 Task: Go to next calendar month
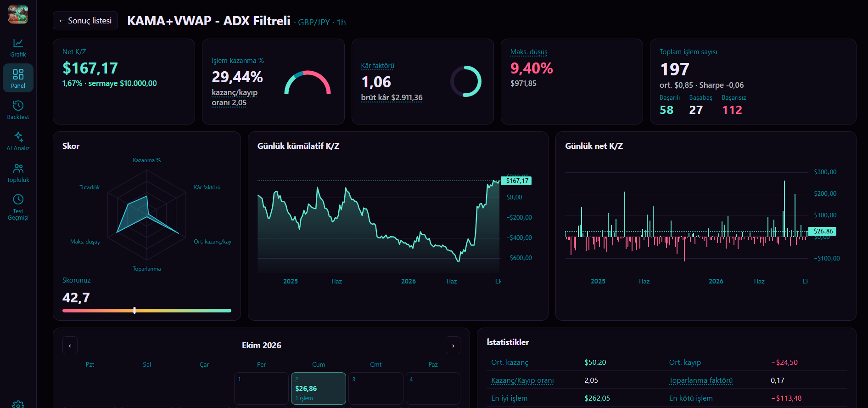coord(453,346)
